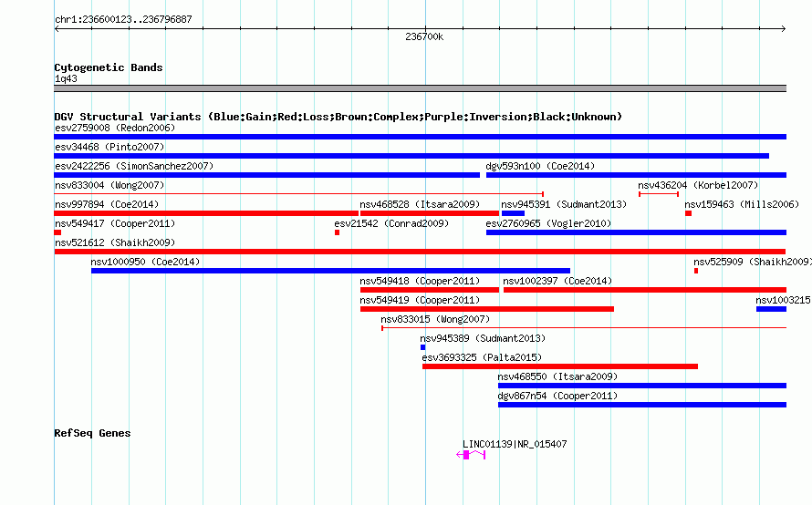Click the nsv1003215 label

point(783,300)
